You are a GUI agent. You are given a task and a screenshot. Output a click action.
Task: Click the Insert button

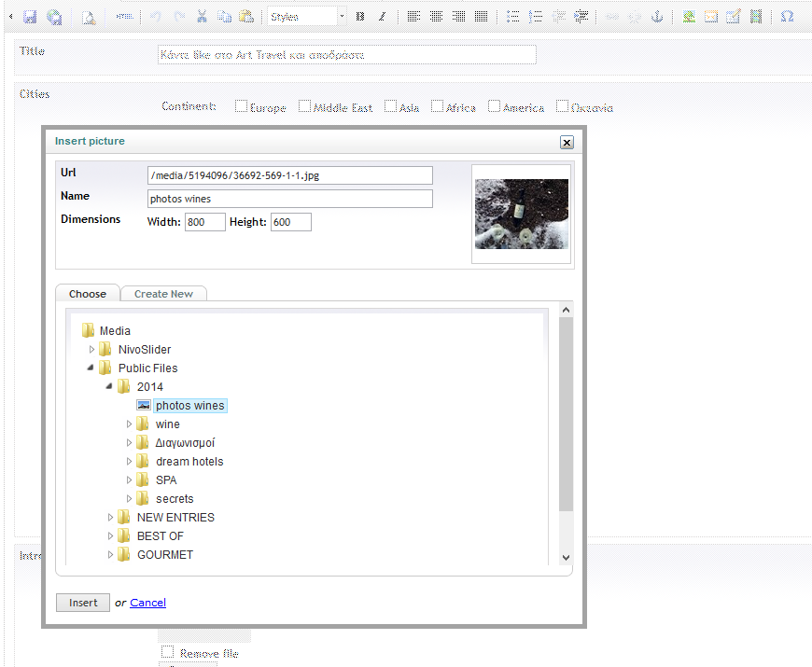click(83, 603)
